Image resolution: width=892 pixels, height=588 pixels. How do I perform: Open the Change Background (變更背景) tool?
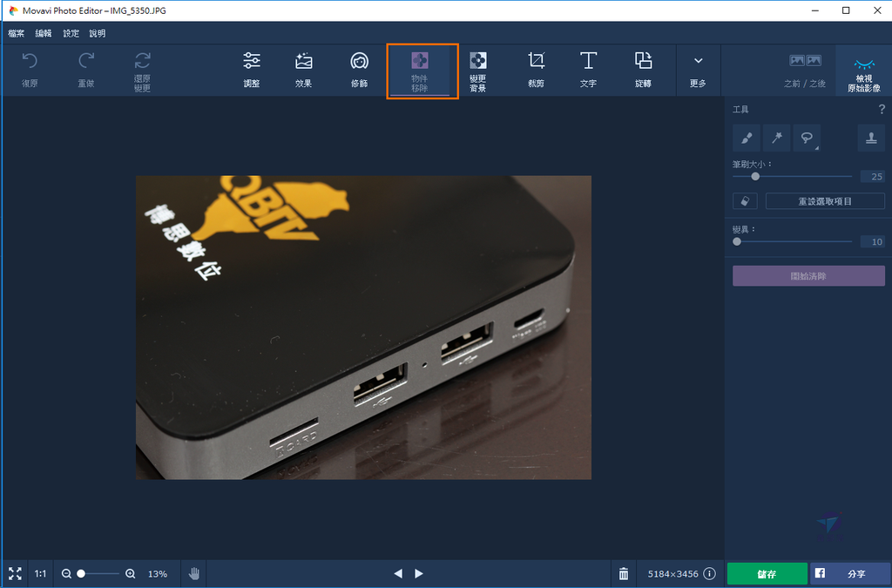(x=478, y=71)
